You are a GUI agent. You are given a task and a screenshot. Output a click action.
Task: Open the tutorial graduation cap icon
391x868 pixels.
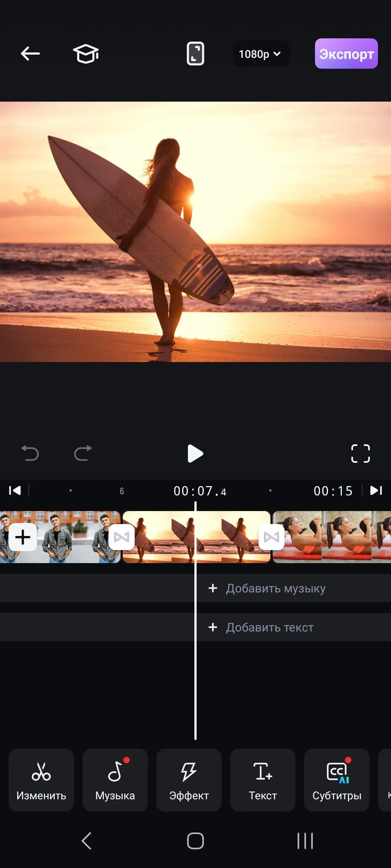coord(86,54)
